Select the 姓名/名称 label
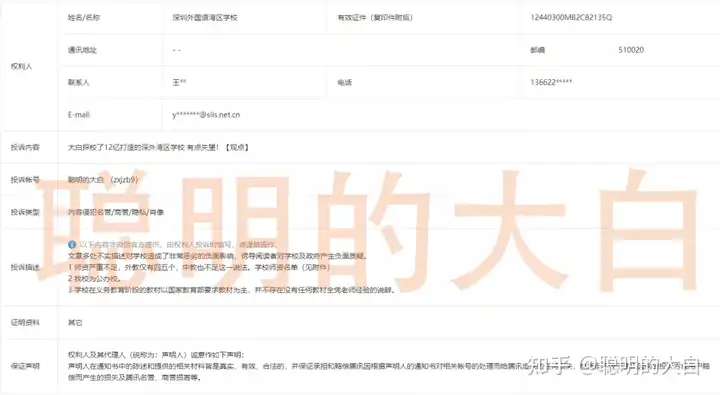720x395 pixels. coord(84,17)
